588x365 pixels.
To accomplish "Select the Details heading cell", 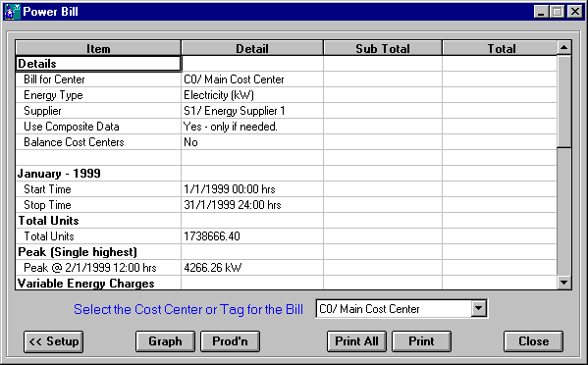I will click(98, 64).
